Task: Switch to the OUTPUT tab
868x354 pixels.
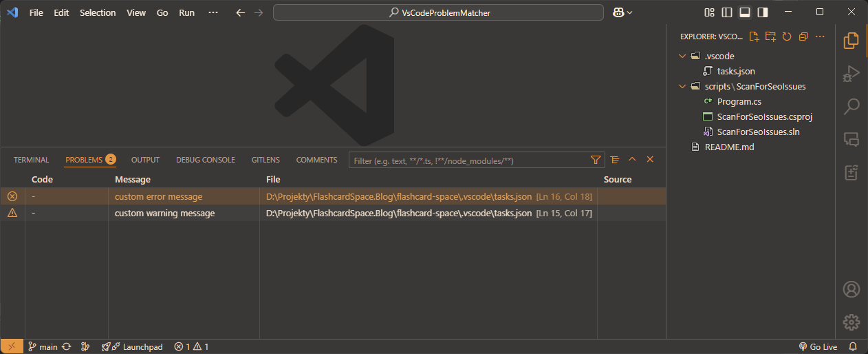Action: pyautogui.click(x=145, y=160)
